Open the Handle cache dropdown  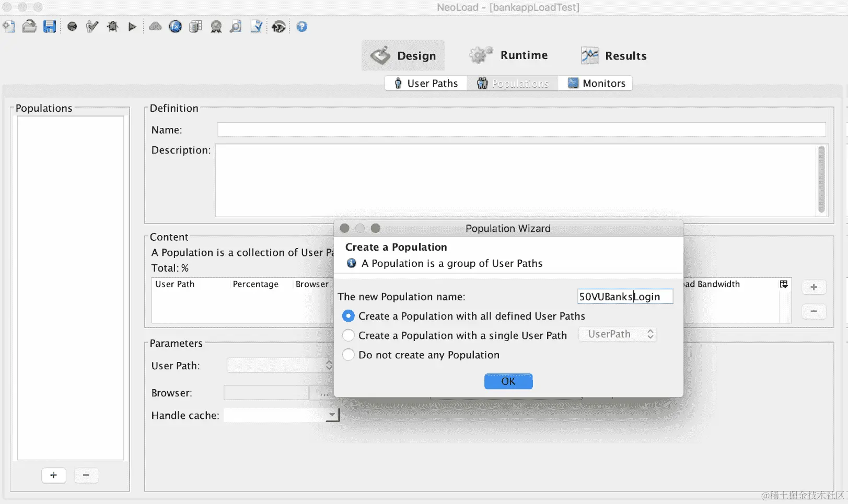click(281, 415)
